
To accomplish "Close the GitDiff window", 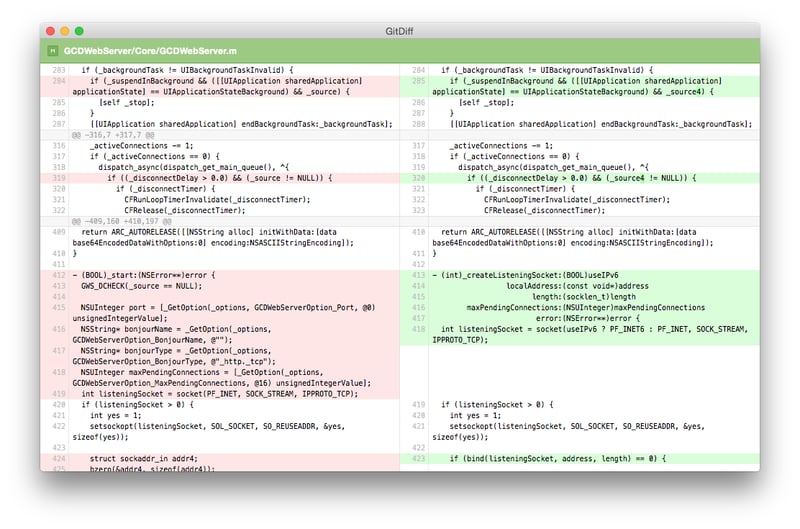I will click(50, 32).
